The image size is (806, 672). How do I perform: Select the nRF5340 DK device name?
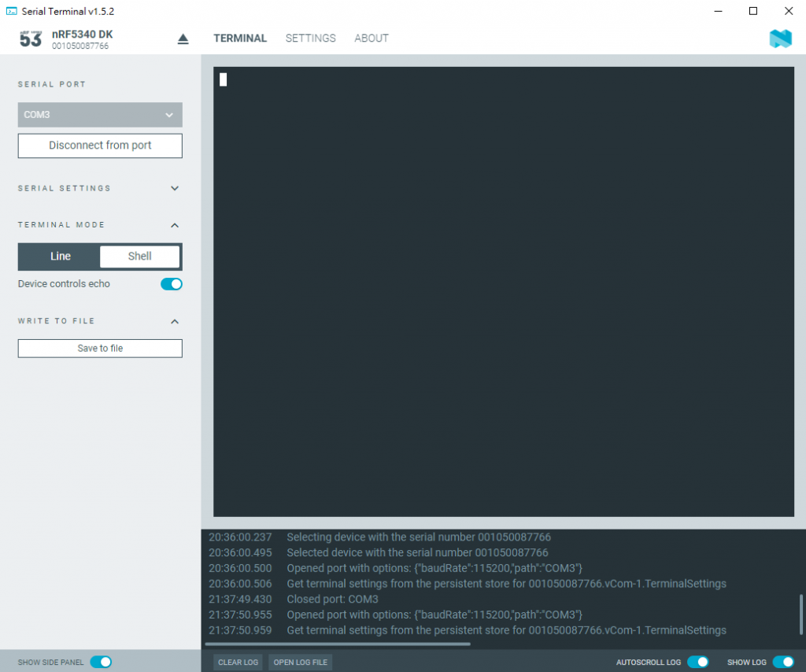coord(82,35)
